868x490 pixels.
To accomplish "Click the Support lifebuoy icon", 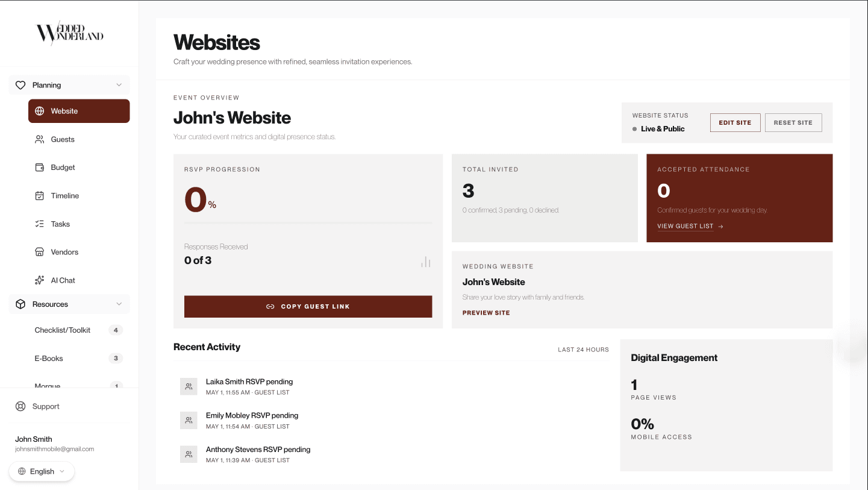I will [20, 406].
